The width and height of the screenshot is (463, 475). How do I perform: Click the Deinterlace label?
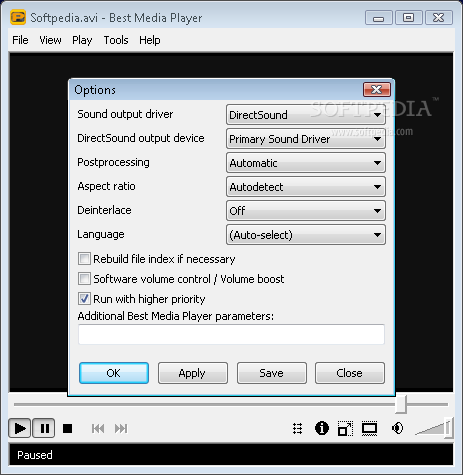click(x=104, y=210)
